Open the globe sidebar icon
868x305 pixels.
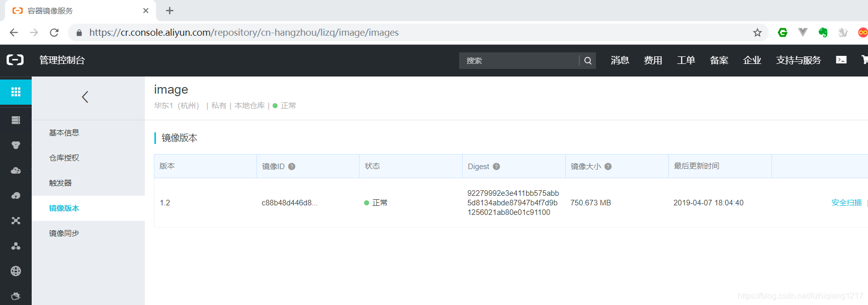coord(16,271)
